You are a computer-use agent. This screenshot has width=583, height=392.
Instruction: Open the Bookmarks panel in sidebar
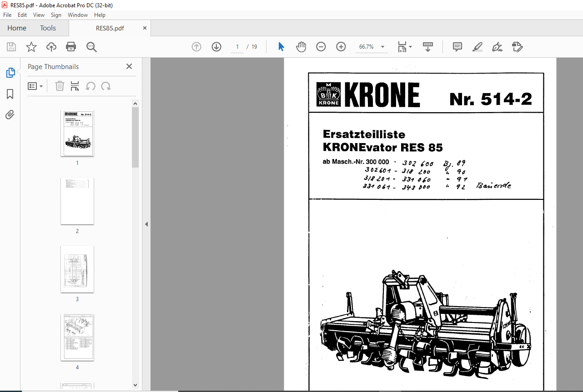pyautogui.click(x=10, y=94)
